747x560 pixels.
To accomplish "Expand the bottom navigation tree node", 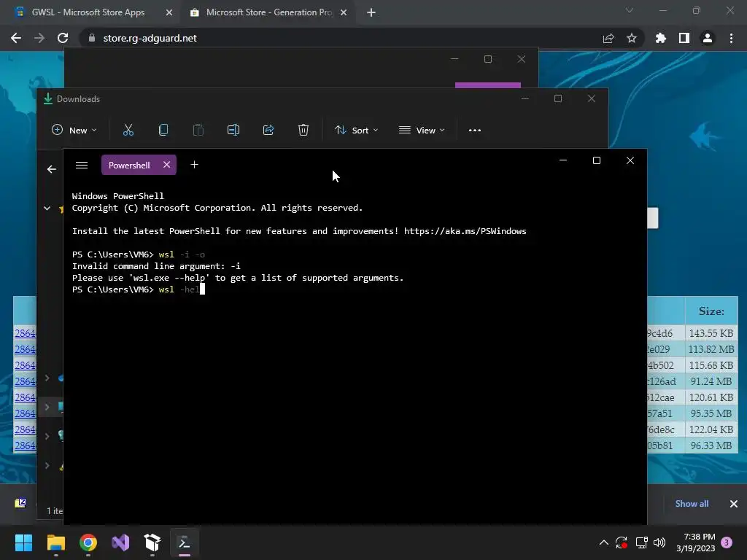I will click(x=47, y=466).
